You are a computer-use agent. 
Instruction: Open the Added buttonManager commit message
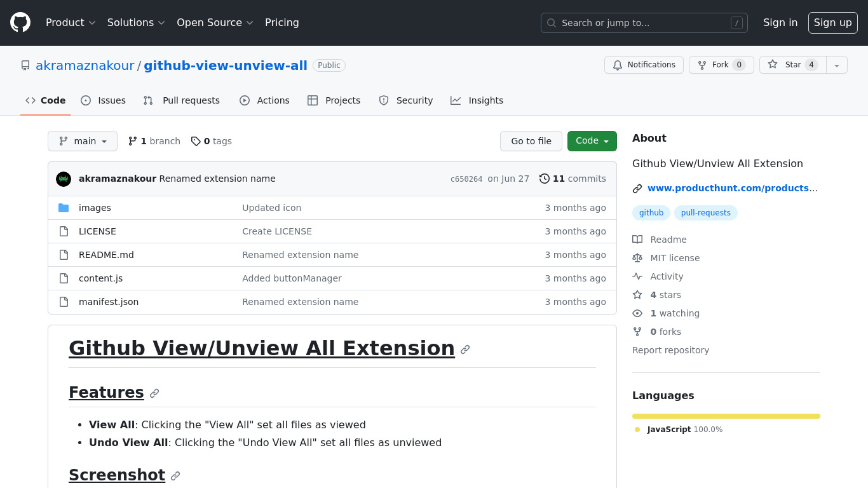click(x=292, y=278)
